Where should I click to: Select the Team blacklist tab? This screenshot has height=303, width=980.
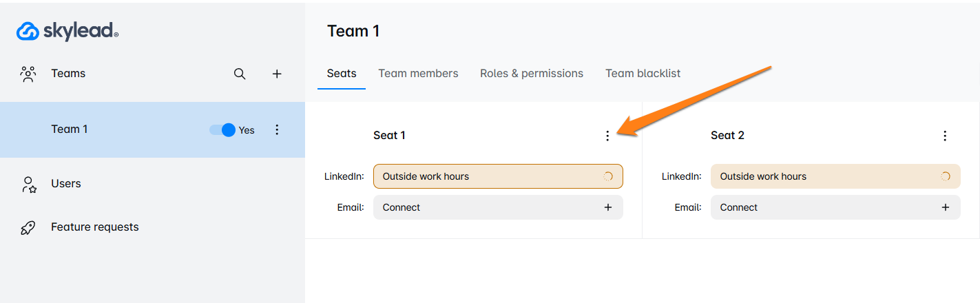click(x=643, y=74)
